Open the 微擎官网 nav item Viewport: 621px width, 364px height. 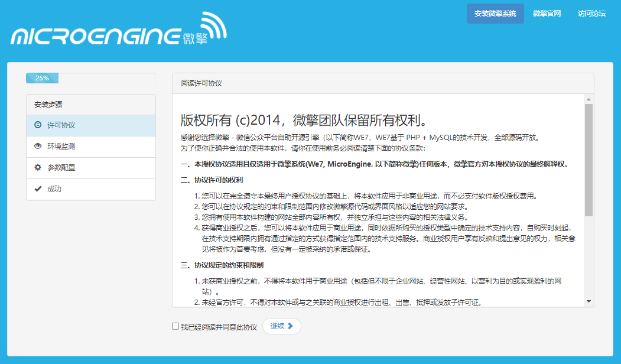(x=547, y=13)
